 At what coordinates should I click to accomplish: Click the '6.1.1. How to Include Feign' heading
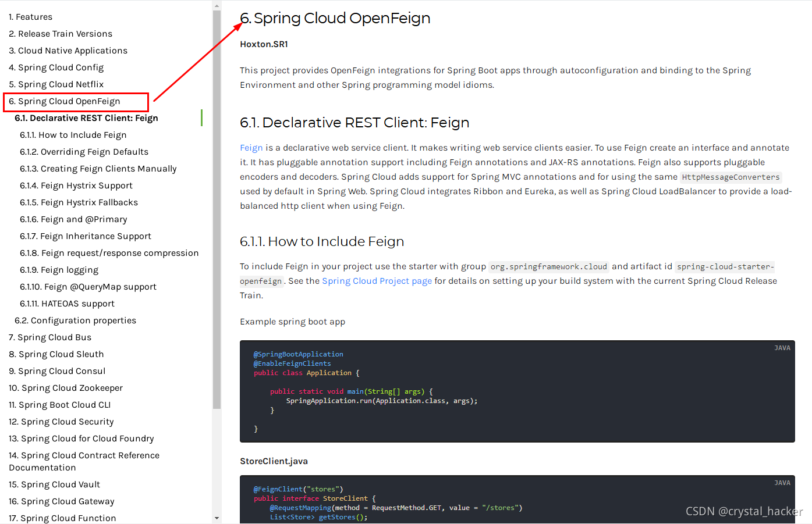pos(322,241)
